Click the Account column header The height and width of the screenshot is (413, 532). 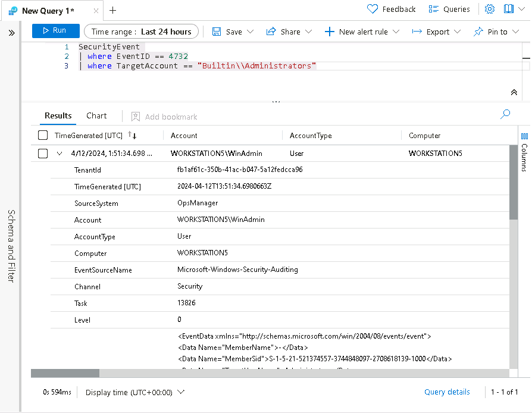[x=184, y=136]
